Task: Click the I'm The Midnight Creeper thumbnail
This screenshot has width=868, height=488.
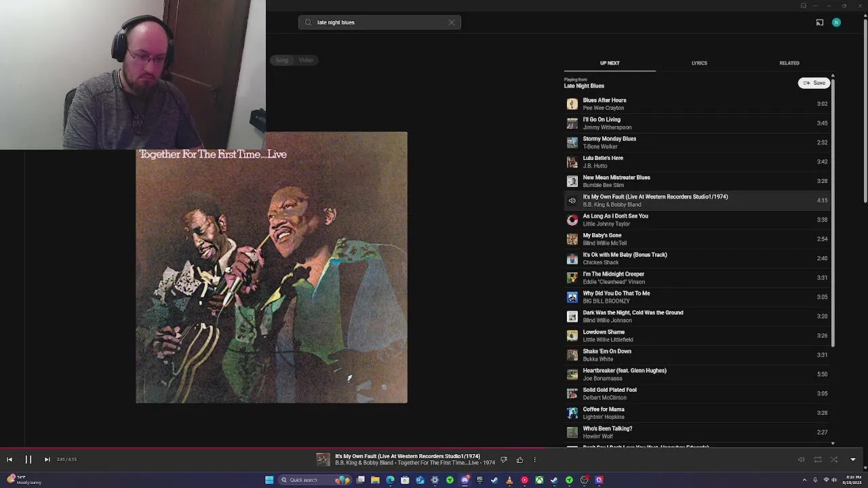Action: 572,278
